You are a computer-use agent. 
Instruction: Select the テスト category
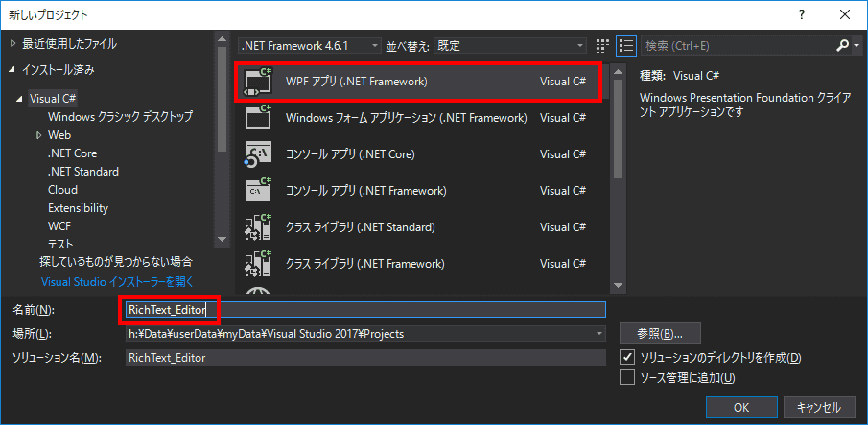pyautogui.click(x=60, y=244)
